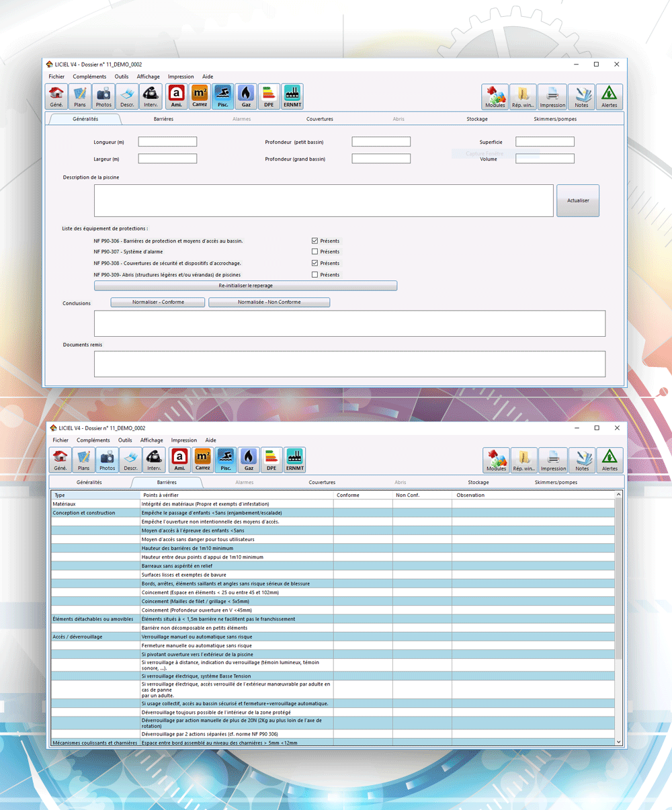672x810 pixels.
Task: Open Modules icon in the upper window
Action: [x=495, y=97]
